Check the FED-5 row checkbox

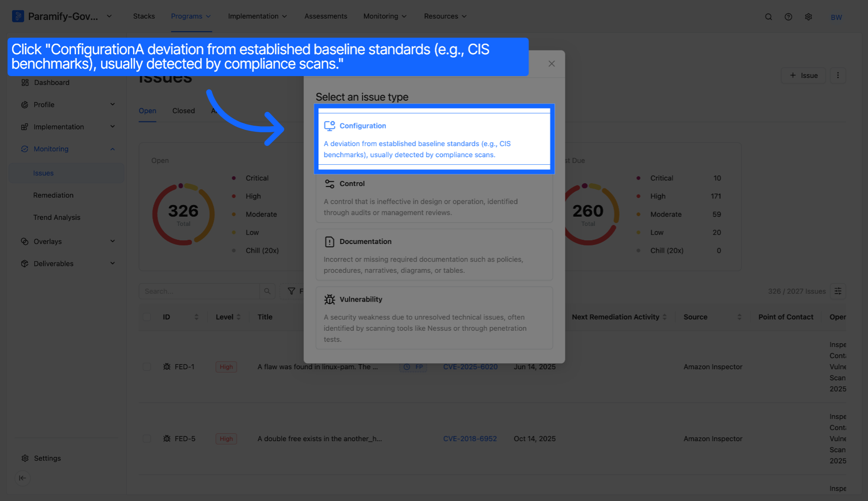[147, 439]
